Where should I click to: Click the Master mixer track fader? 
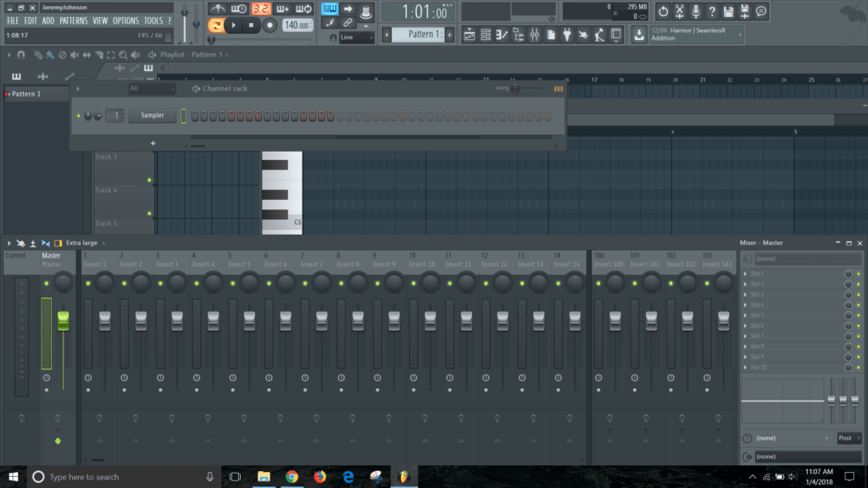pyautogui.click(x=63, y=319)
